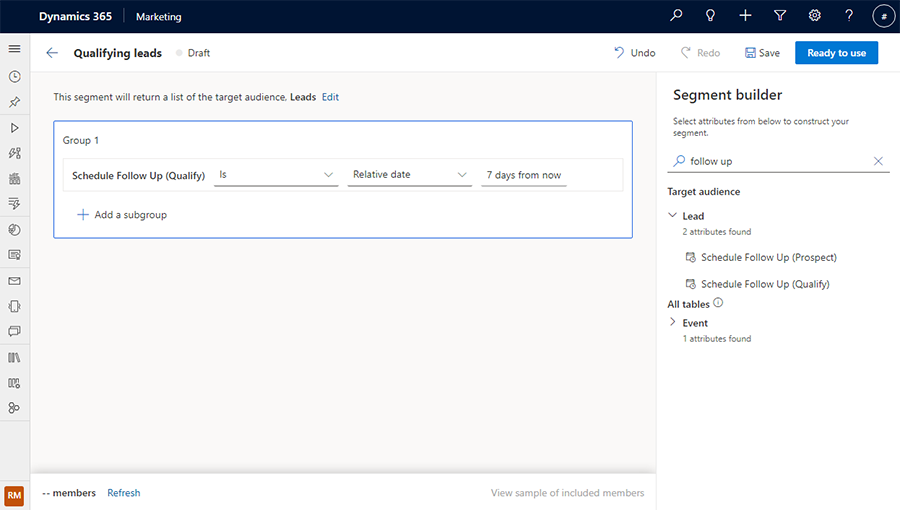Expand the Event table group
900x510 pixels.
[673, 323]
